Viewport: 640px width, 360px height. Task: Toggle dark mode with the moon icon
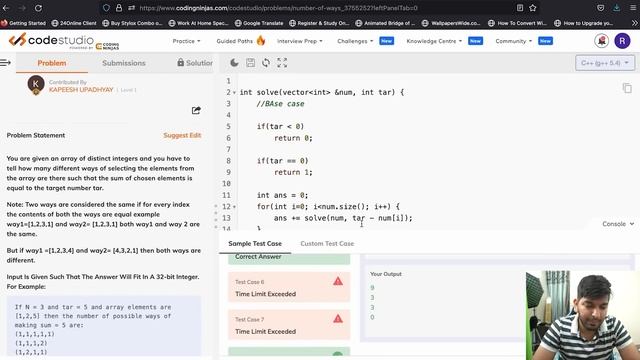[x=234, y=62]
